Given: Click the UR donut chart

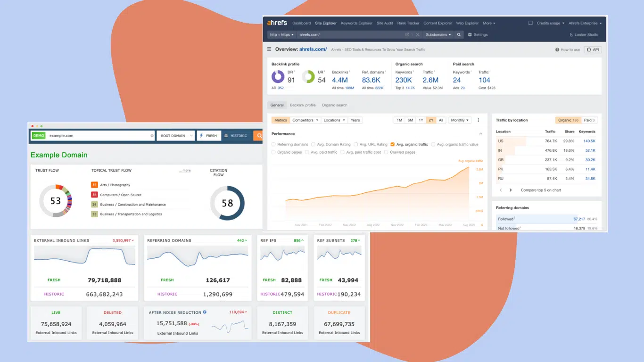Looking at the screenshot, I should tap(308, 77).
